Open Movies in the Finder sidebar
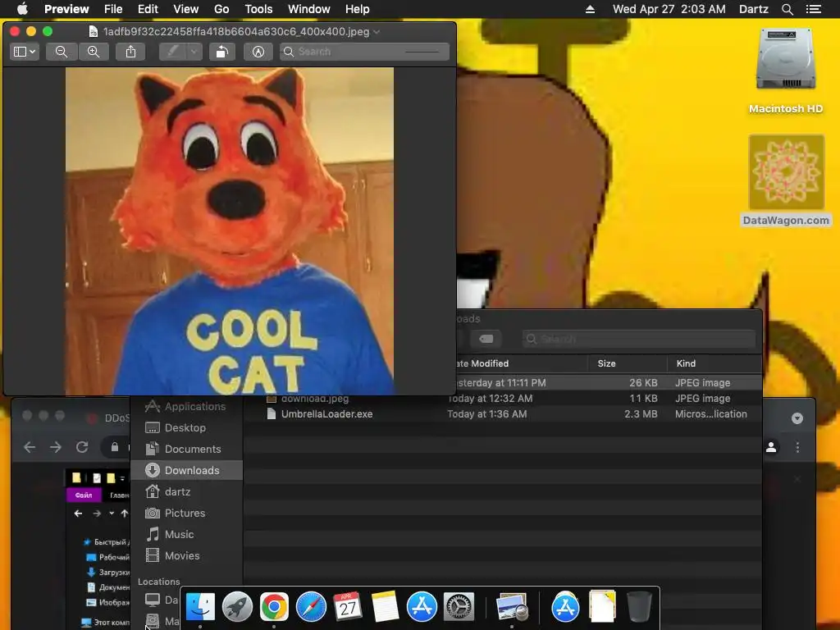 (x=186, y=556)
